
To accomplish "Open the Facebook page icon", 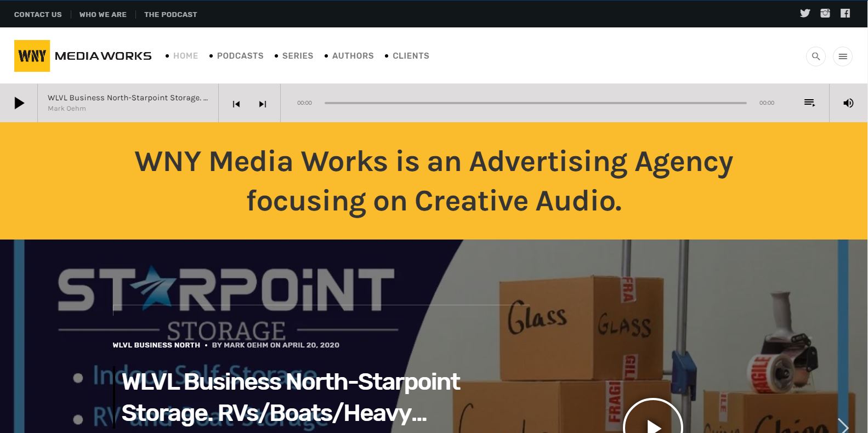I will [846, 13].
